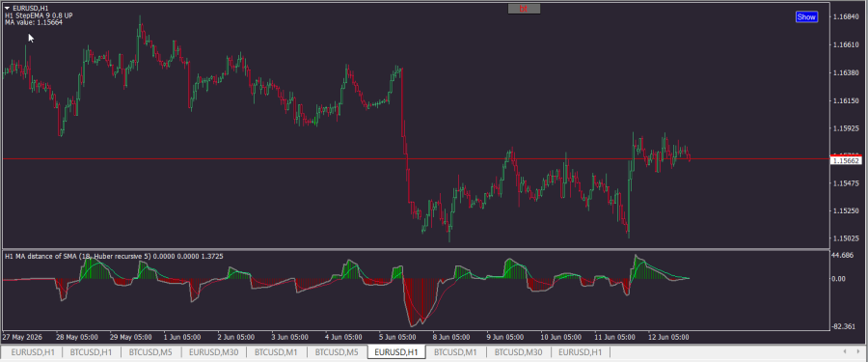Click the '28 May 05:00' time axis label
The width and height of the screenshot is (868, 362).
tap(77, 337)
